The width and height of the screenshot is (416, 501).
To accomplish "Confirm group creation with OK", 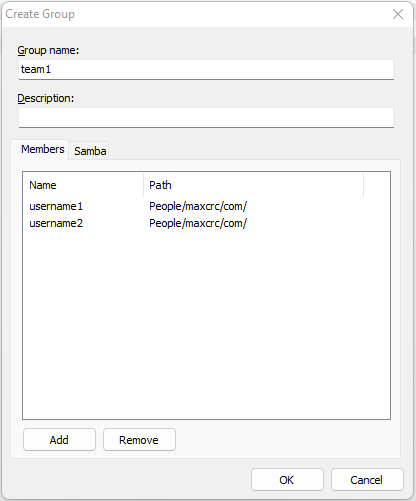I will pos(287,480).
